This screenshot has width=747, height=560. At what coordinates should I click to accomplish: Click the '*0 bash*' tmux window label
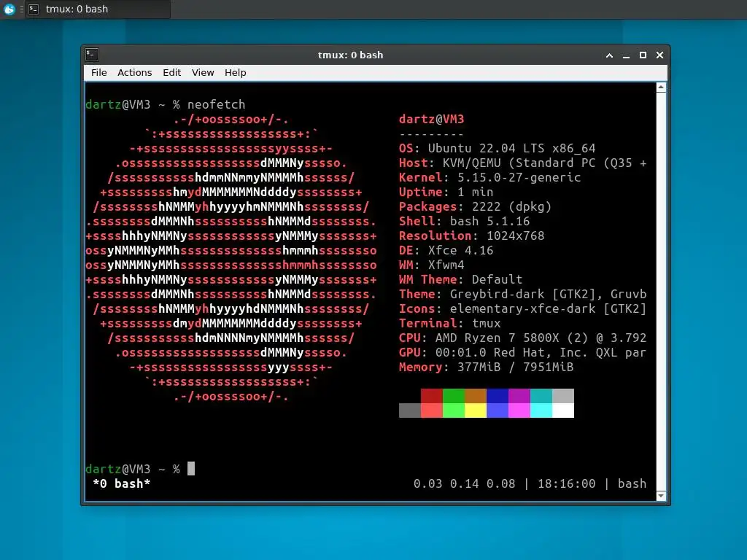(122, 484)
